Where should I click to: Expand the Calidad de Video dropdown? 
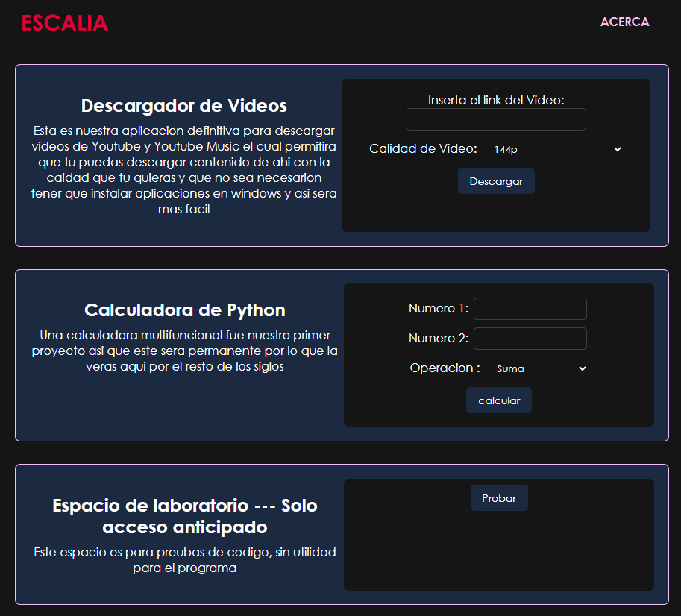(556, 149)
